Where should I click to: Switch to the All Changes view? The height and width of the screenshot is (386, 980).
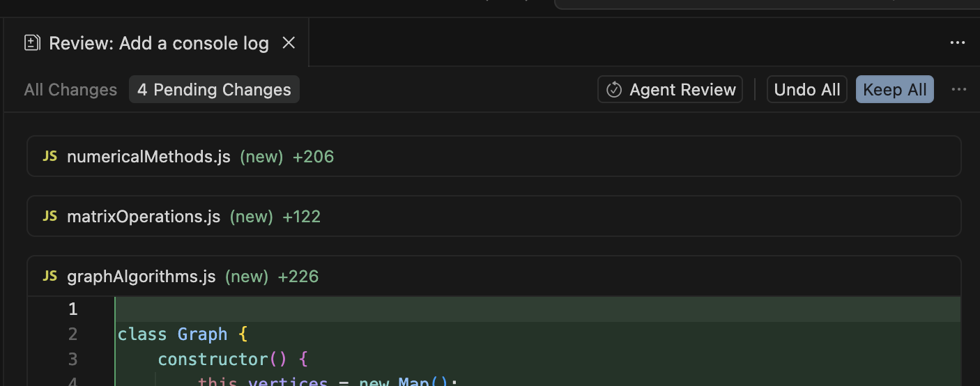coord(70,90)
